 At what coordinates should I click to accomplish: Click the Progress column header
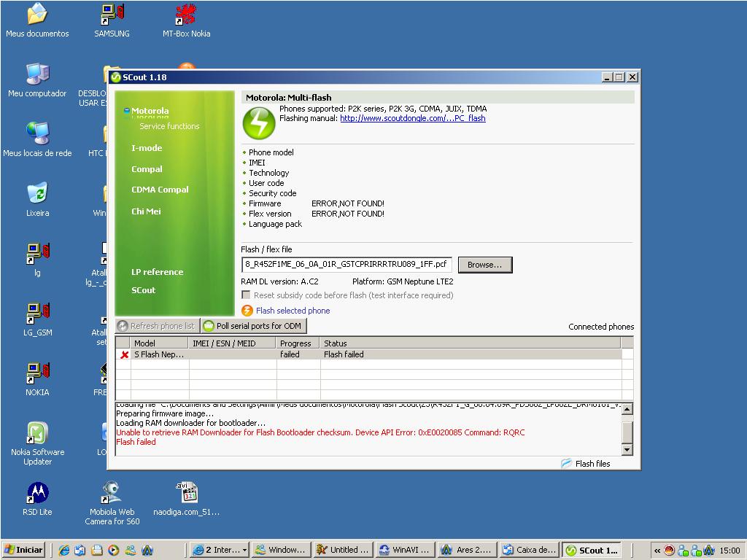point(298,343)
